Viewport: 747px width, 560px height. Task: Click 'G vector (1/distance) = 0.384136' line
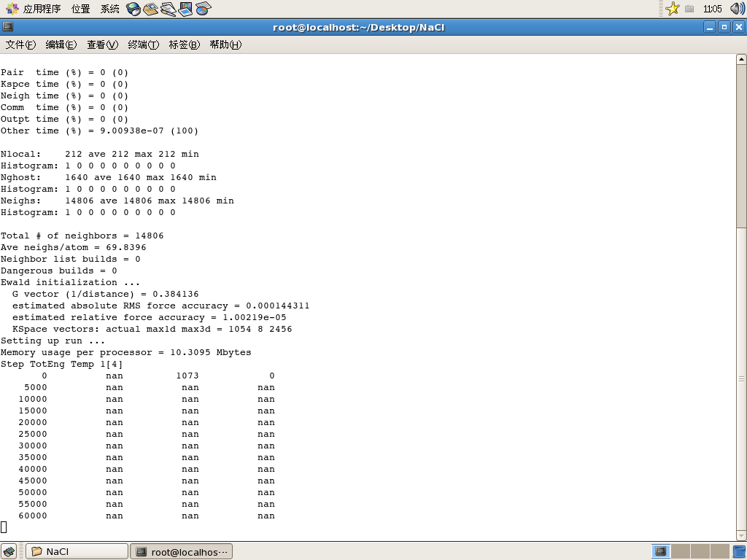tap(105, 295)
